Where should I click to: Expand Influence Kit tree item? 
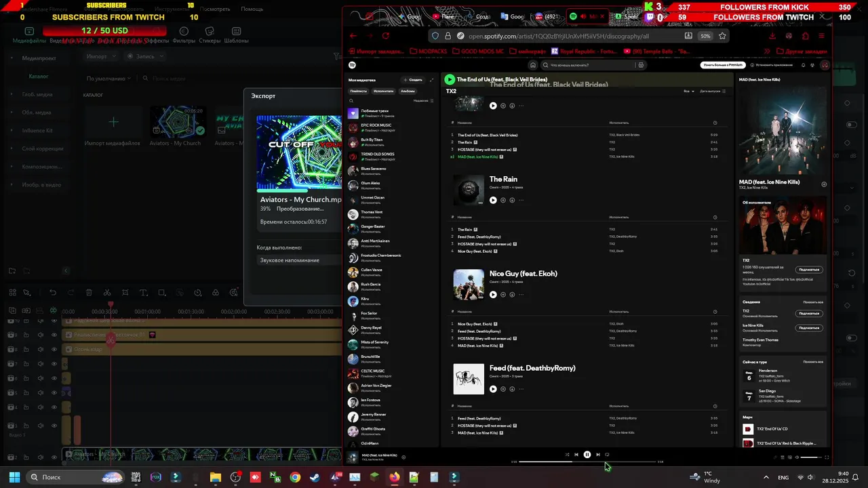(x=12, y=130)
